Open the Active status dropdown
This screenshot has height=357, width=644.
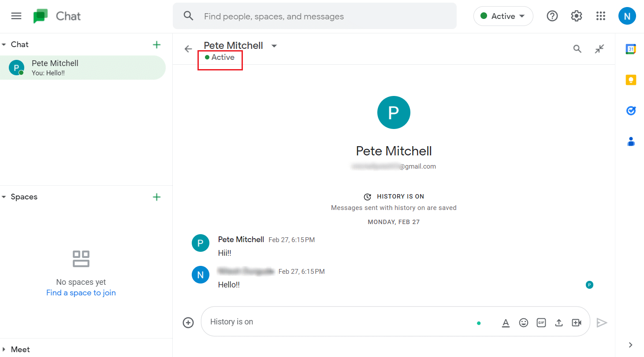coord(503,16)
